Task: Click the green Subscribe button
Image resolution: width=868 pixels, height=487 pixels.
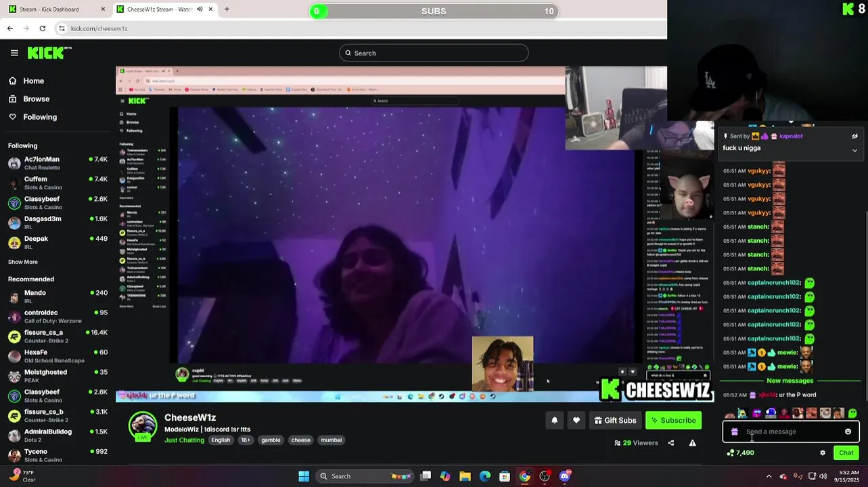Action: [673, 420]
